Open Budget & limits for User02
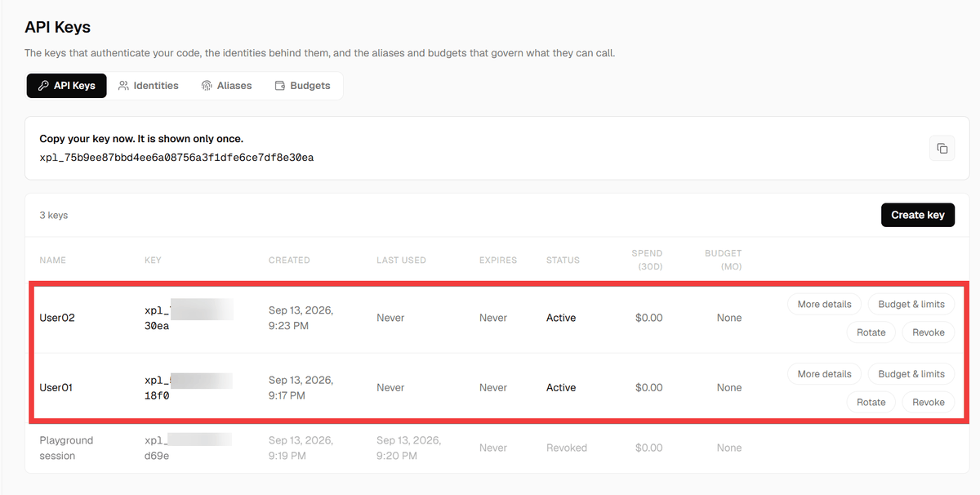 click(911, 304)
